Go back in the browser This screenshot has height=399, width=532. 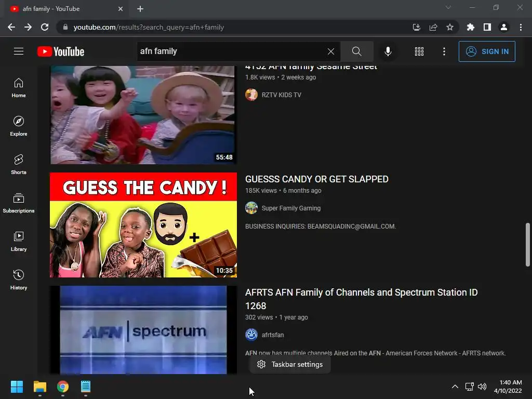pos(11,27)
